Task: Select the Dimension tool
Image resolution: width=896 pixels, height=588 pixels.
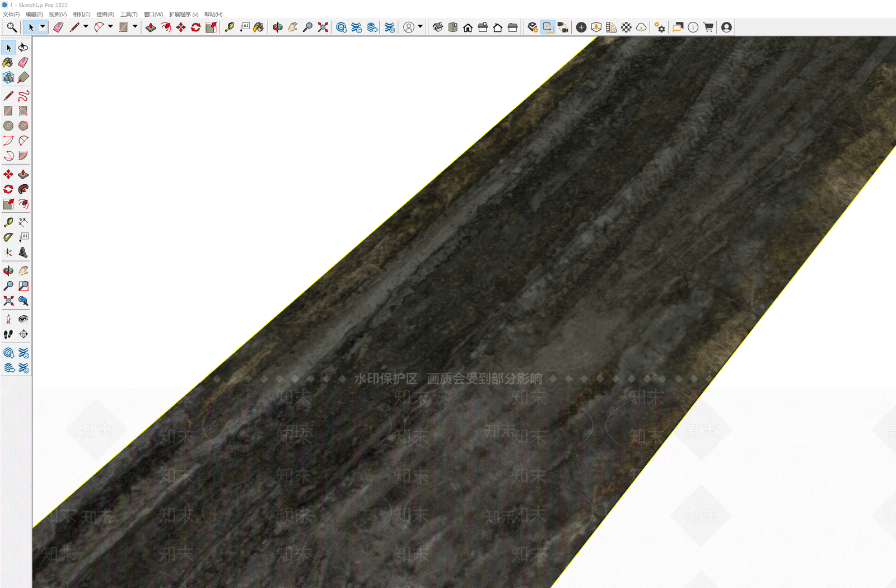Action: click(23, 222)
